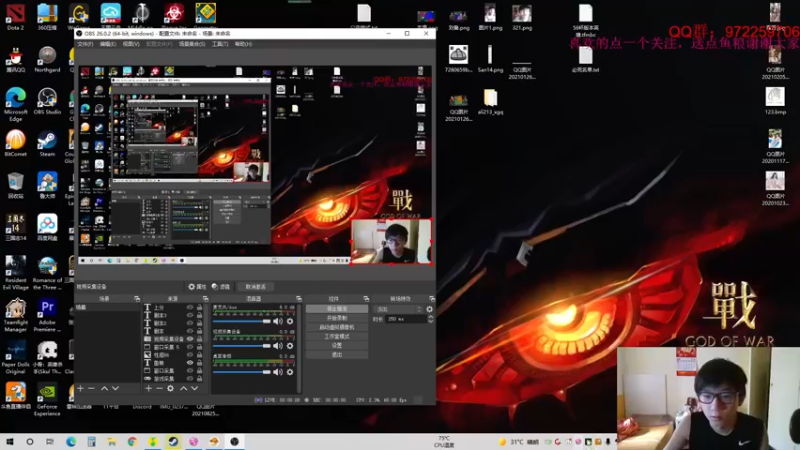
Task: Open the scene transition type dropdown (淡出)
Action: pyautogui.click(x=398, y=309)
